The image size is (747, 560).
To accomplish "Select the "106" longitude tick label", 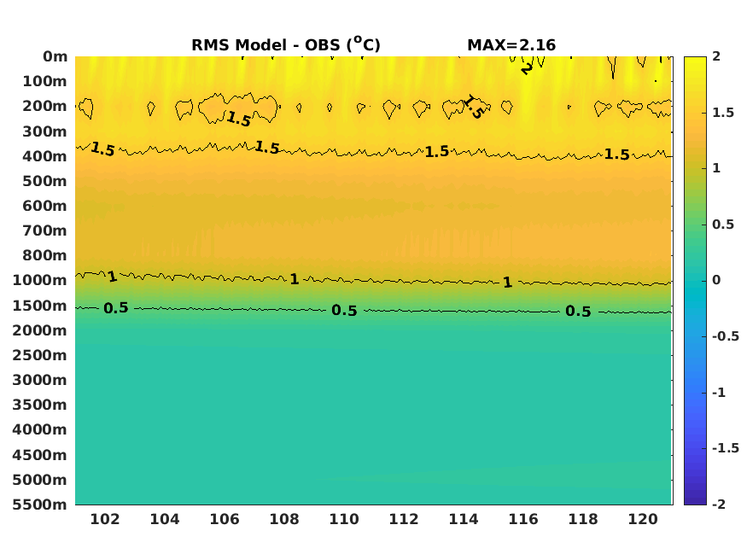I will pos(225,519).
